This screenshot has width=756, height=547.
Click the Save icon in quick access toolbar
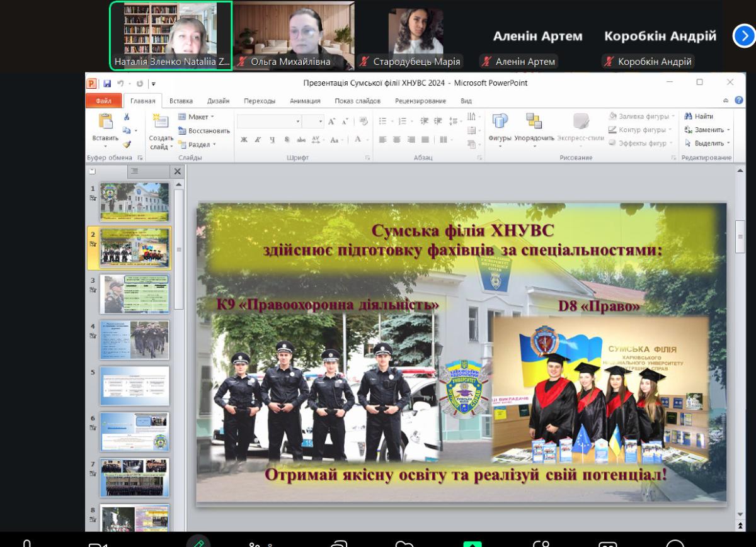click(x=107, y=83)
